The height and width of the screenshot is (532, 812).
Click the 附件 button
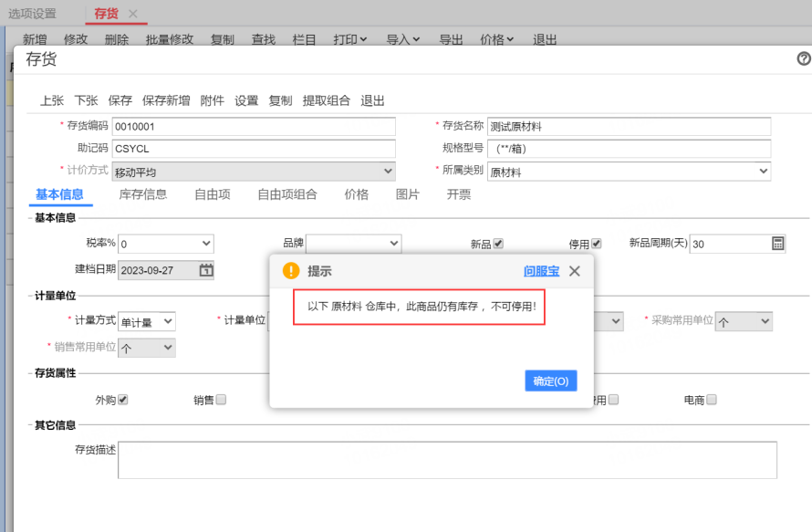213,100
